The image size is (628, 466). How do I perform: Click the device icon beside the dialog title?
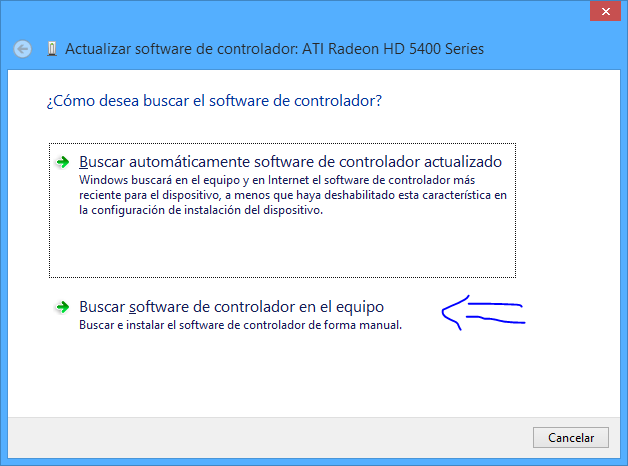point(52,49)
